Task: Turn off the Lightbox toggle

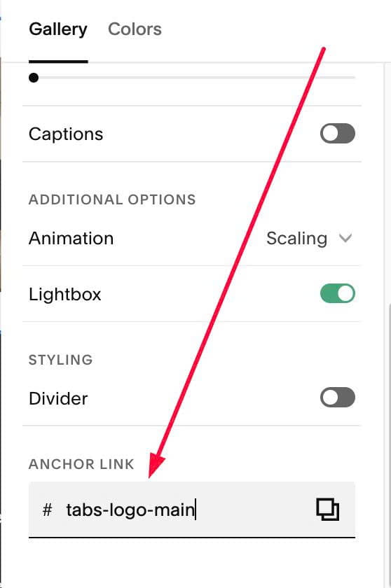Action: (x=337, y=293)
